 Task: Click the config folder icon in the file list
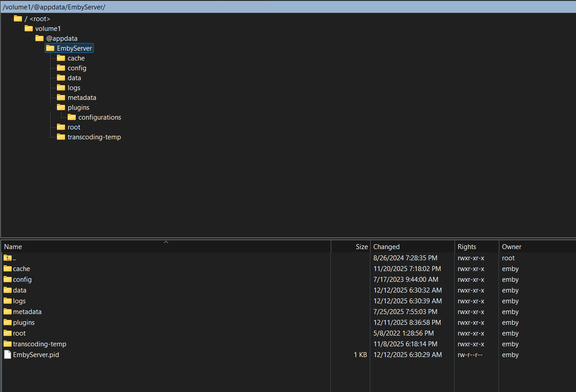[8, 279]
